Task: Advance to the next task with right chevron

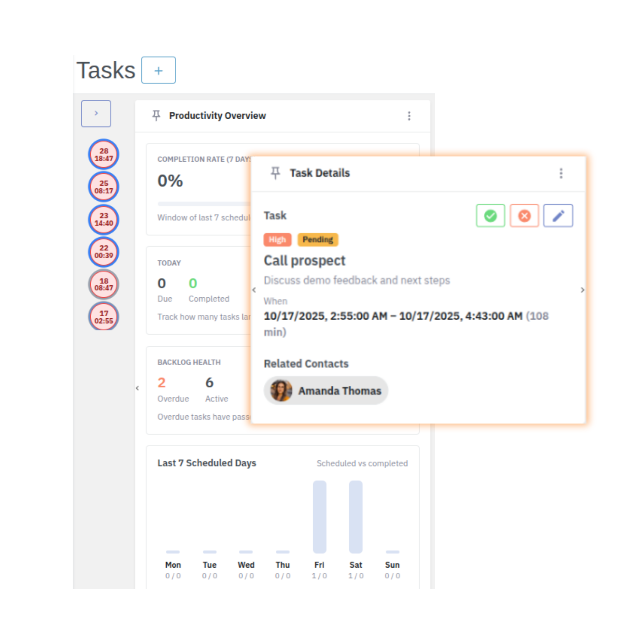Action: tap(582, 290)
